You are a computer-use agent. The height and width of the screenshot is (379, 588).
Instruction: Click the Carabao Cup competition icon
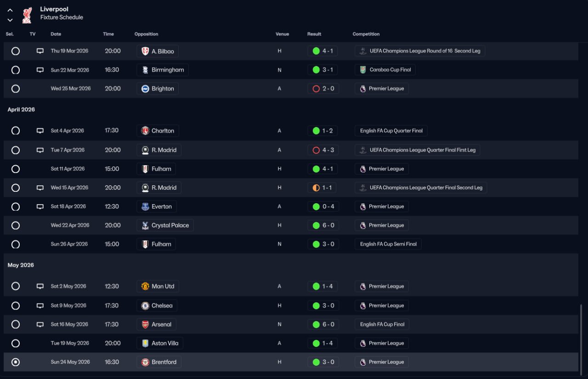point(363,70)
